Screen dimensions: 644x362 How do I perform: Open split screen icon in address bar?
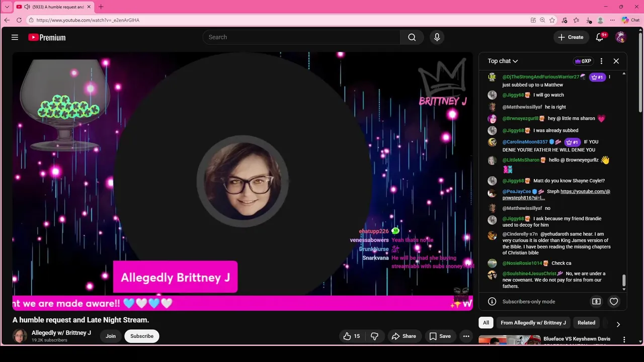click(533, 20)
